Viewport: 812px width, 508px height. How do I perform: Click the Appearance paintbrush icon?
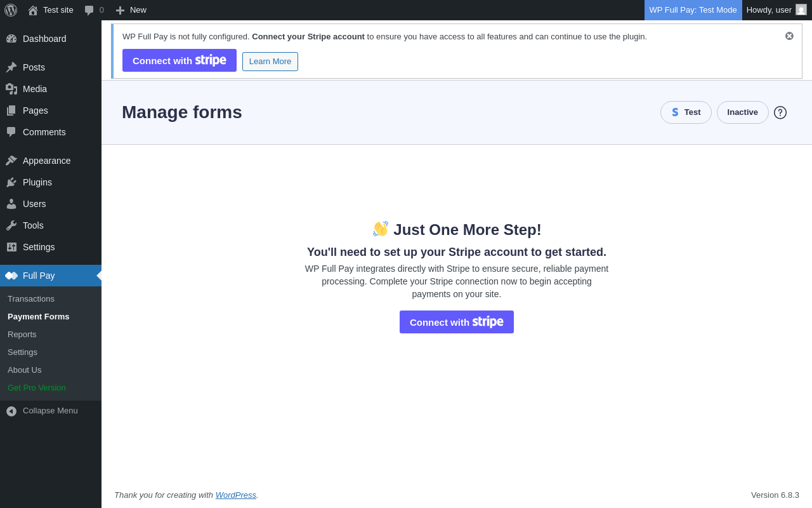[x=11, y=161]
